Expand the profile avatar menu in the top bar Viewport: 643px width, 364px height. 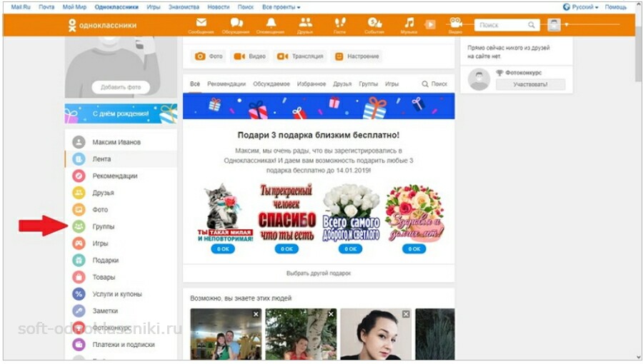pyautogui.click(x=554, y=25)
